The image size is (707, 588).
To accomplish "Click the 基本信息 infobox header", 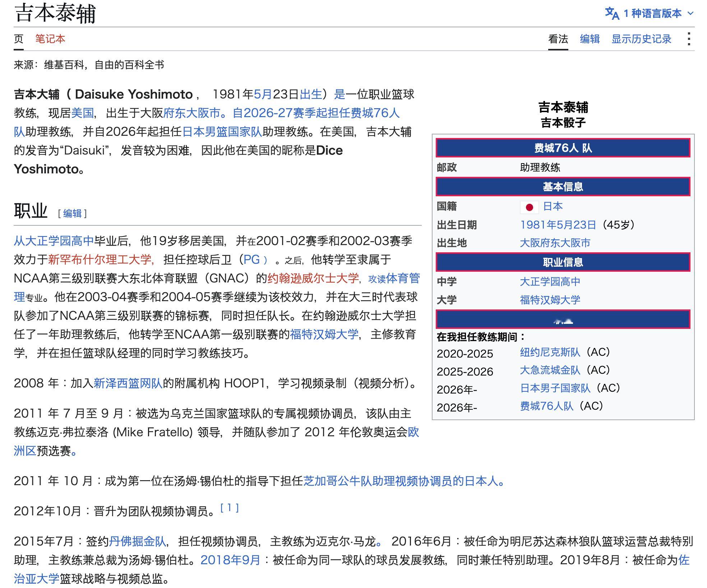I will point(563,187).
